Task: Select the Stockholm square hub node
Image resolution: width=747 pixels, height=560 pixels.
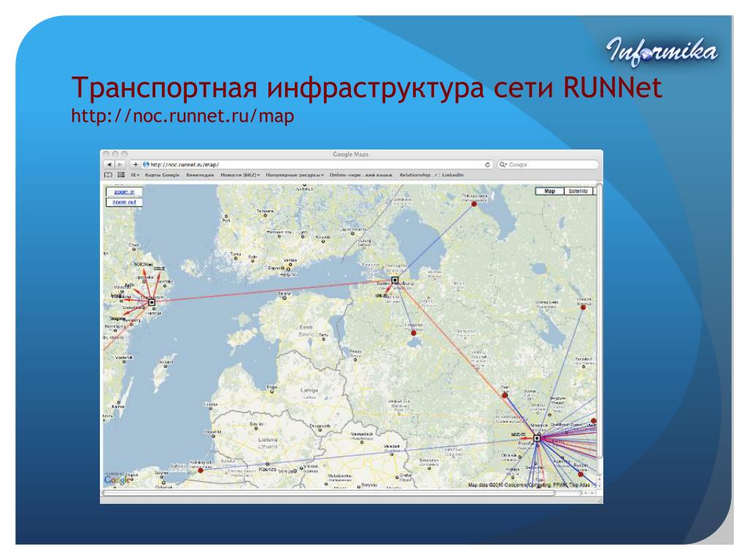Action: tap(152, 303)
